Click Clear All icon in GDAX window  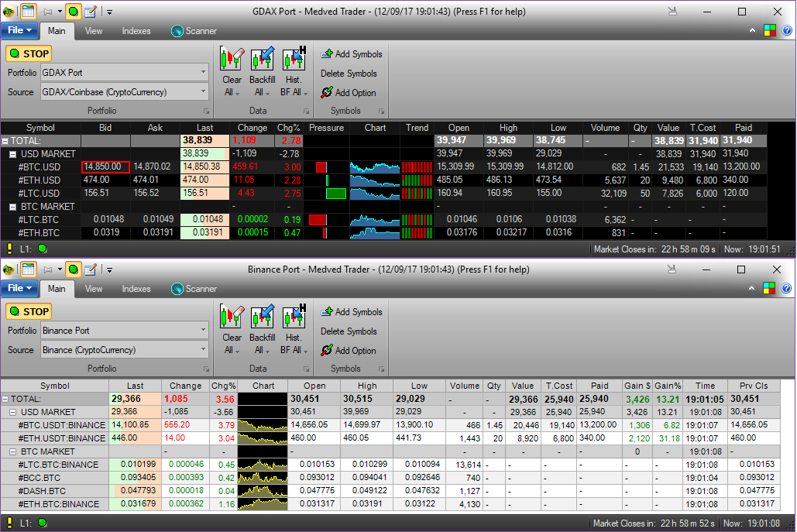pos(232,72)
